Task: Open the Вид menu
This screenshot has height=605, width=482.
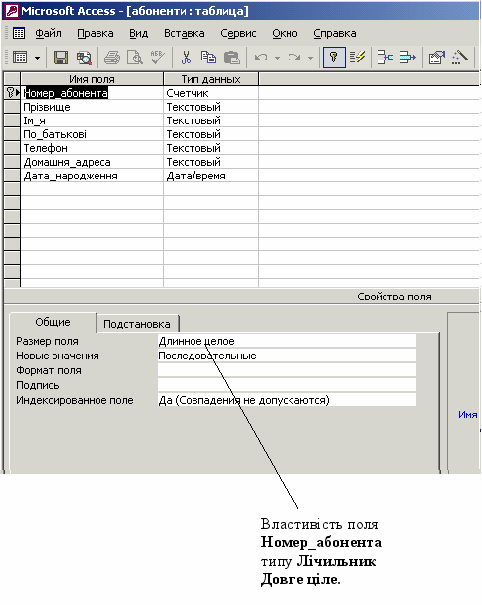Action: [x=139, y=34]
